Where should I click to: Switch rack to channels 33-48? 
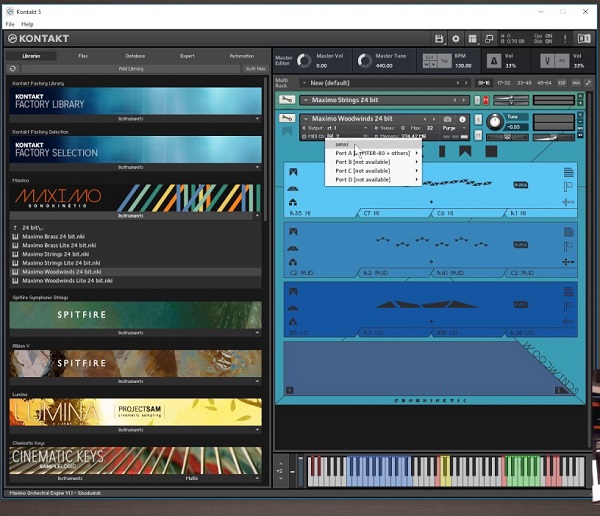(x=524, y=83)
